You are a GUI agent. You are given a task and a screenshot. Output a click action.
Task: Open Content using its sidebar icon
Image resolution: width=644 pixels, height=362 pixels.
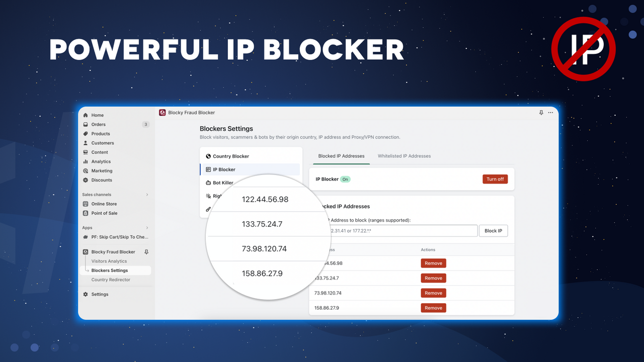[x=86, y=152]
